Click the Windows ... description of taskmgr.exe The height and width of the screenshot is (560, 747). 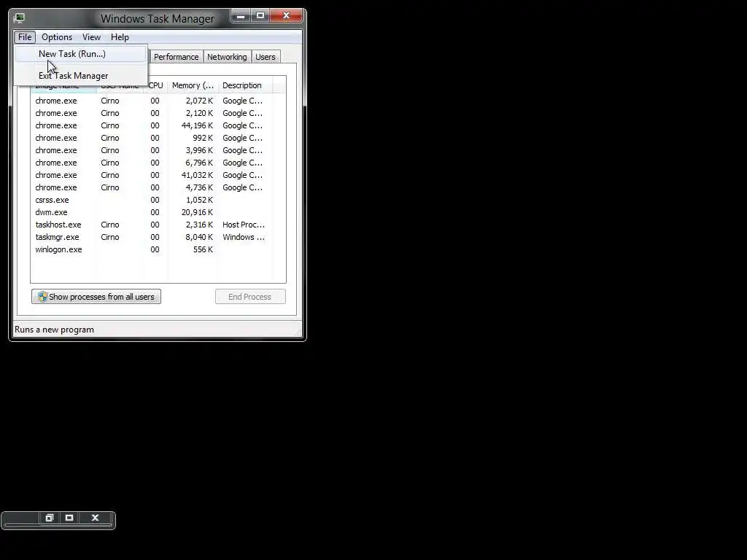(x=244, y=237)
